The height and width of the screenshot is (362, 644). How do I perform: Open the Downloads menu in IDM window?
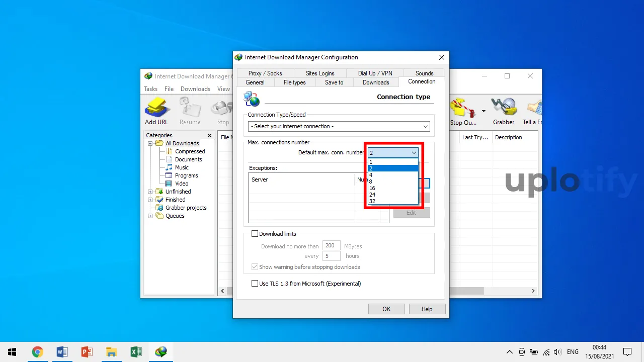tap(195, 89)
